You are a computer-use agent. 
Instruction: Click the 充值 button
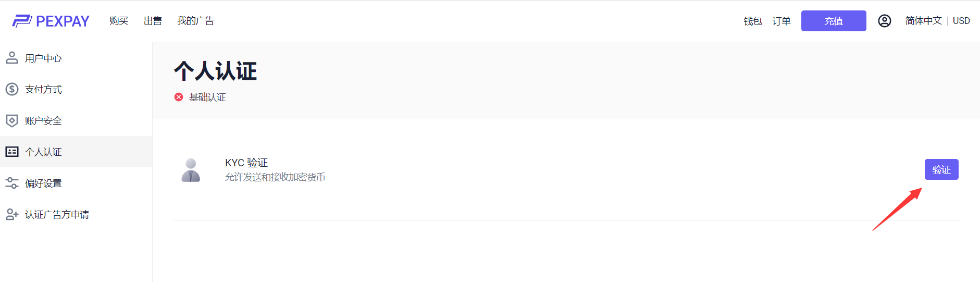tap(834, 21)
